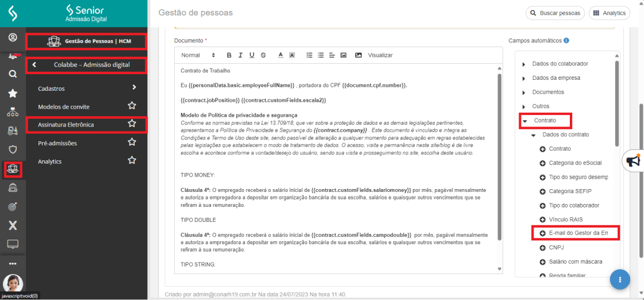Select Gestão de Pessoas | HCM header
This screenshot has height=300, width=644.
click(x=86, y=41)
